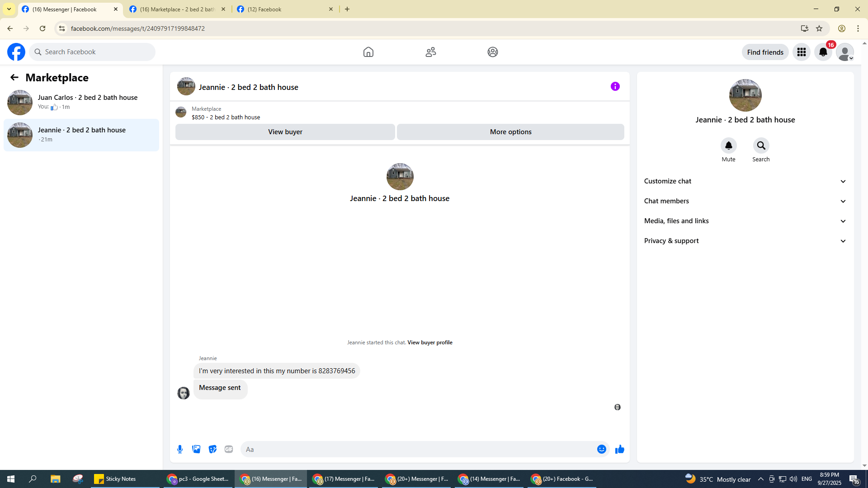
Task: Click View buyer button
Action: pos(285,132)
